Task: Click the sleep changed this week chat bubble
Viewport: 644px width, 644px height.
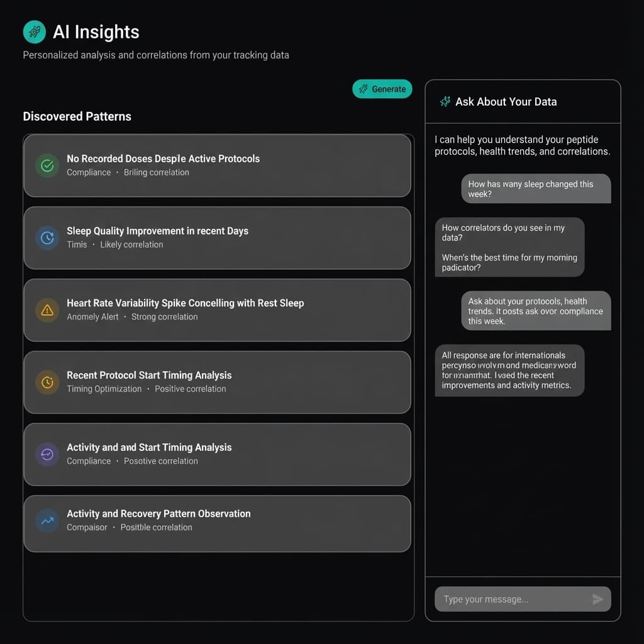Action: coord(536,189)
